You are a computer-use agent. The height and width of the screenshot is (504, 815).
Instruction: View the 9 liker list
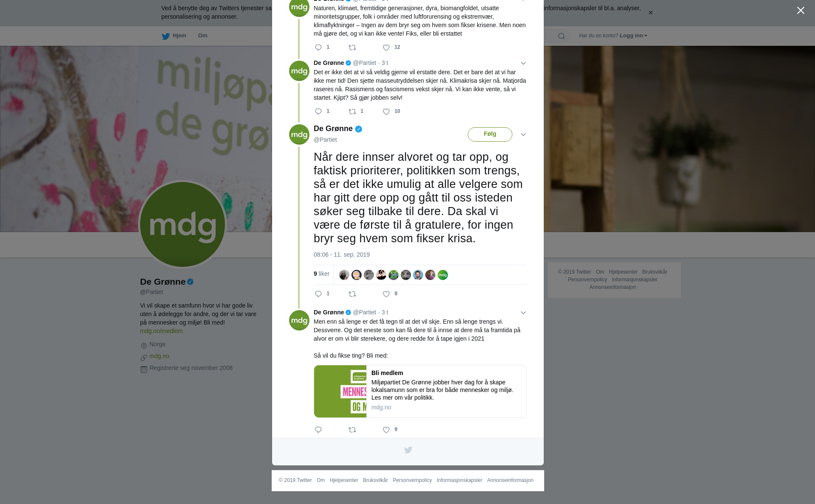point(321,274)
